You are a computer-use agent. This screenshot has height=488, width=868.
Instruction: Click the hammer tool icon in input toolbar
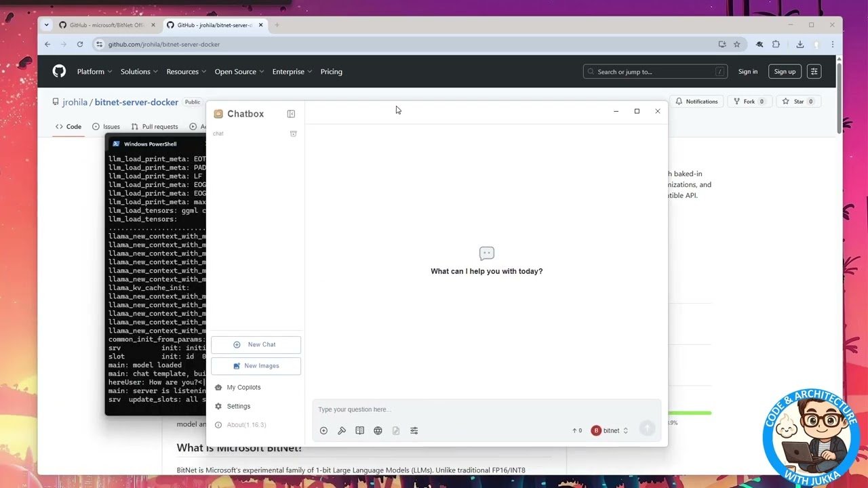point(342,430)
